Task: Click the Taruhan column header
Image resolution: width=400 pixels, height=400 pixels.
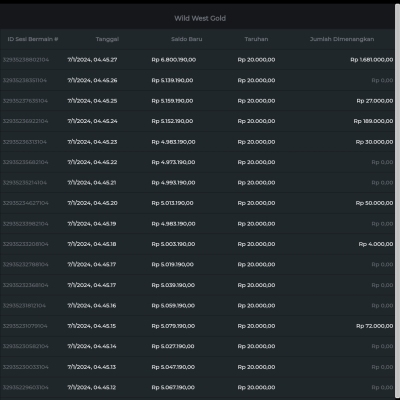Action: point(256,39)
